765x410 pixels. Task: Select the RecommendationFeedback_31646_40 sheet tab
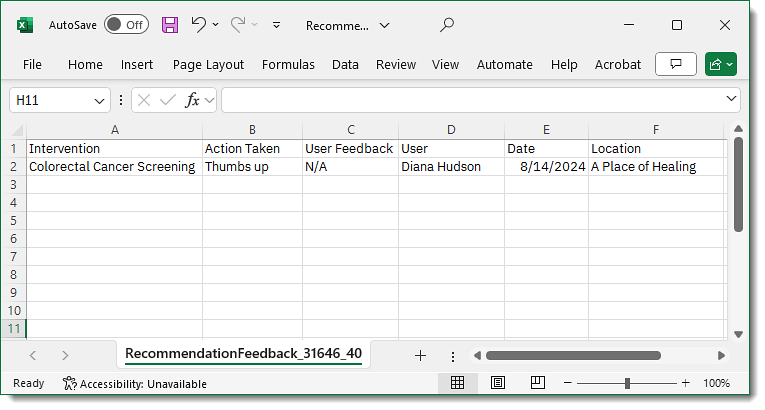tap(243, 354)
